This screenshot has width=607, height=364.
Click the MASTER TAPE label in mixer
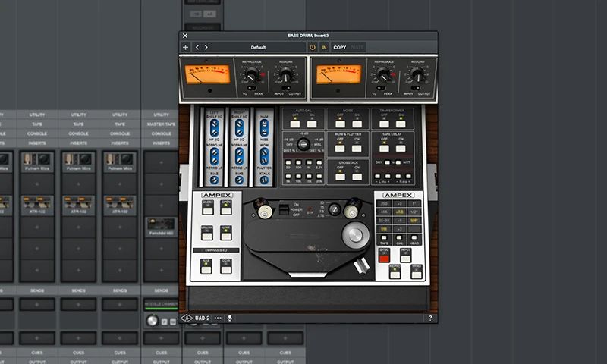161,124
